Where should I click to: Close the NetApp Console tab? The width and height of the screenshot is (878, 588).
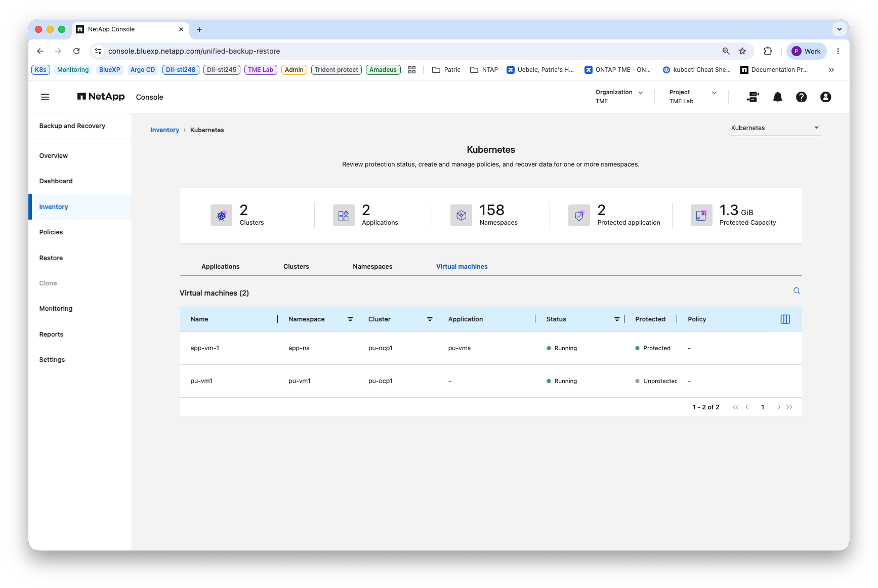181,29
